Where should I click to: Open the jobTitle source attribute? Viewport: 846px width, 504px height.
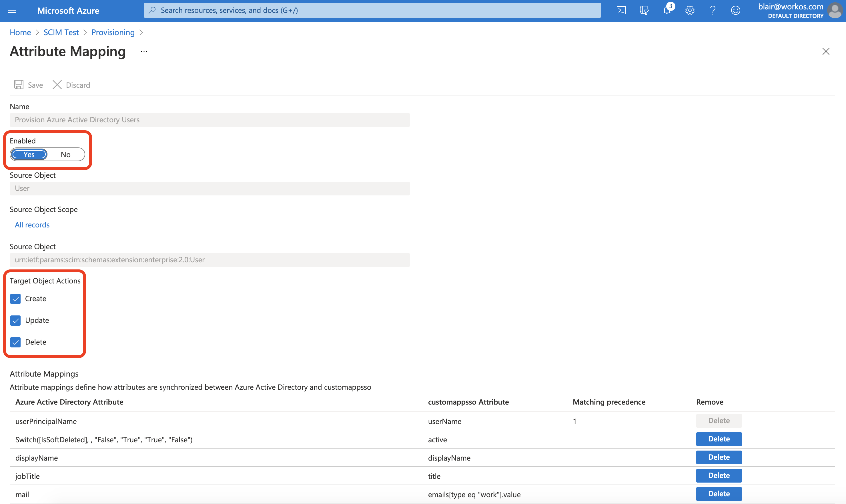coord(27,476)
